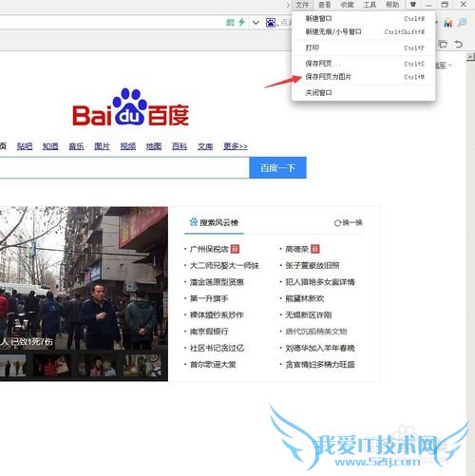Click the scrollbar up arrow

[470, 57]
